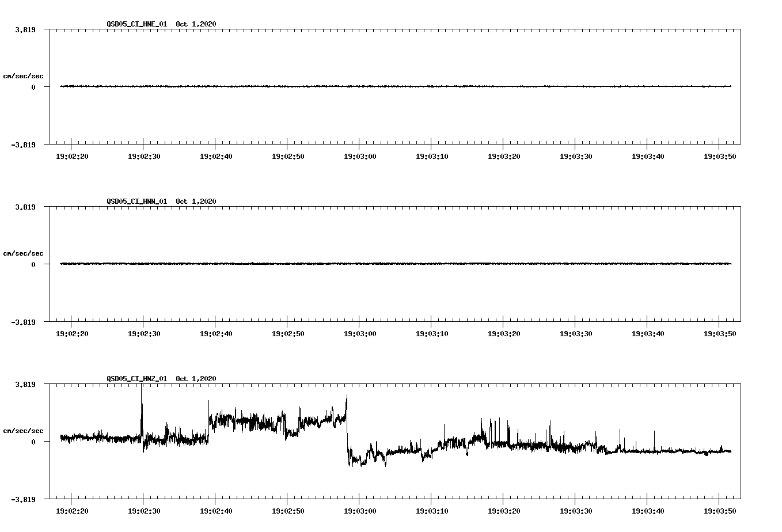The width and height of the screenshot is (782, 532).
Task: Select the Oct 1,2020 date text on top plot
Action: coord(195,24)
